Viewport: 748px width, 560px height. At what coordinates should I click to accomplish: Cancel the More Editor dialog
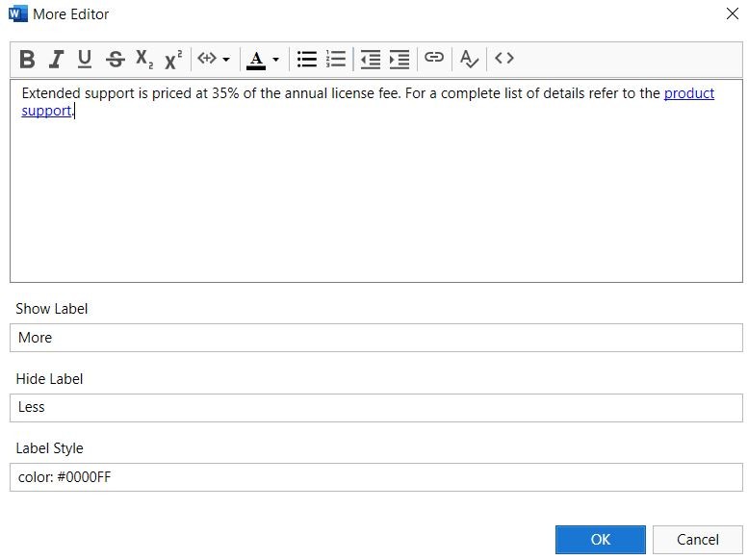[x=698, y=540]
